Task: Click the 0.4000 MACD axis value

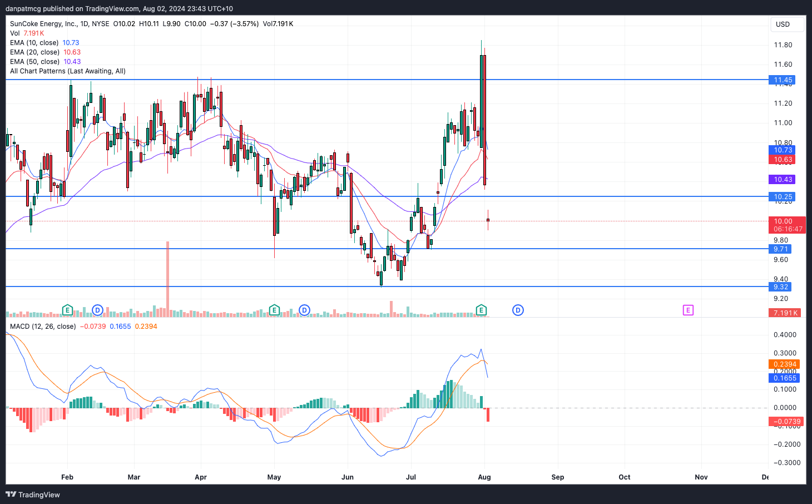Action: pos(785,335)
